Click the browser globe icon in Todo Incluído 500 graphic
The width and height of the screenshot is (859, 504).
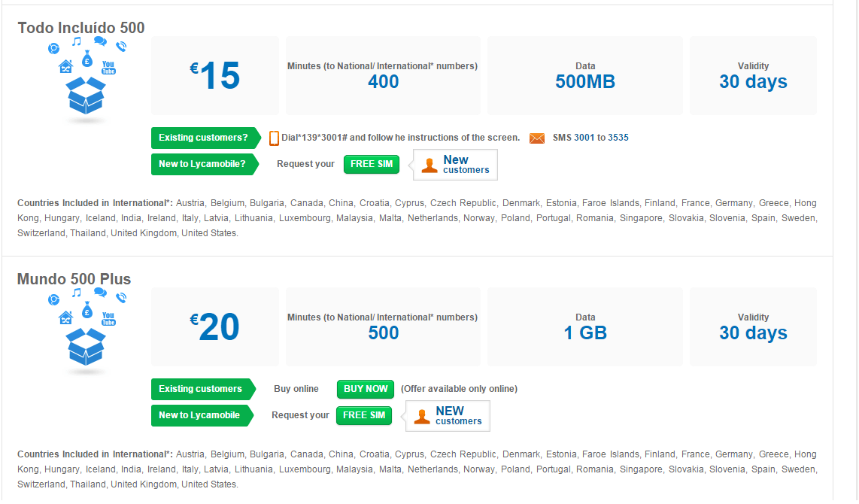coord(53,49)
